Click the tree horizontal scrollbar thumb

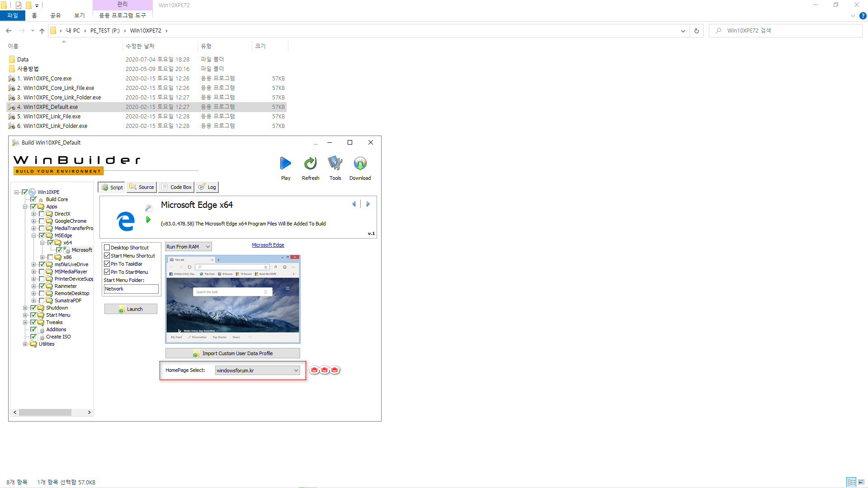point(45,412)
